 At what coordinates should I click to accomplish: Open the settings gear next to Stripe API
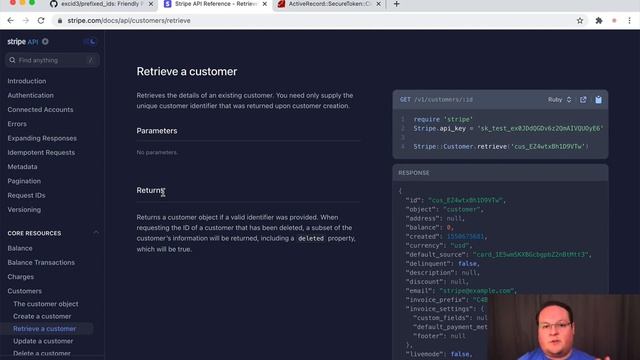coord(45,42)
